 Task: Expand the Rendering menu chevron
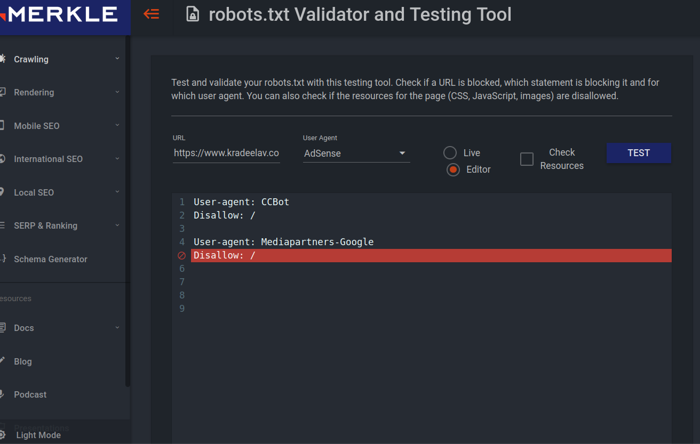pos(117,92)
